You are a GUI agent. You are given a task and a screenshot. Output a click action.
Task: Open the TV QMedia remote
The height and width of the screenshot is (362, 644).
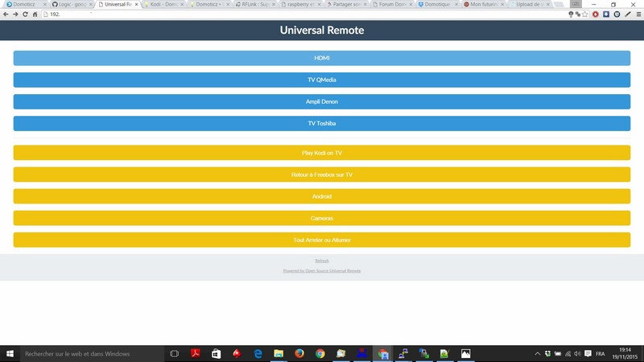coord(321,80)
